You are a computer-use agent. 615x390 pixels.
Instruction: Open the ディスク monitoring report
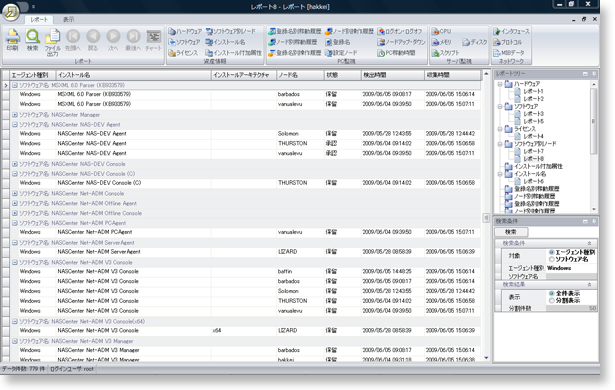[475, 42]
